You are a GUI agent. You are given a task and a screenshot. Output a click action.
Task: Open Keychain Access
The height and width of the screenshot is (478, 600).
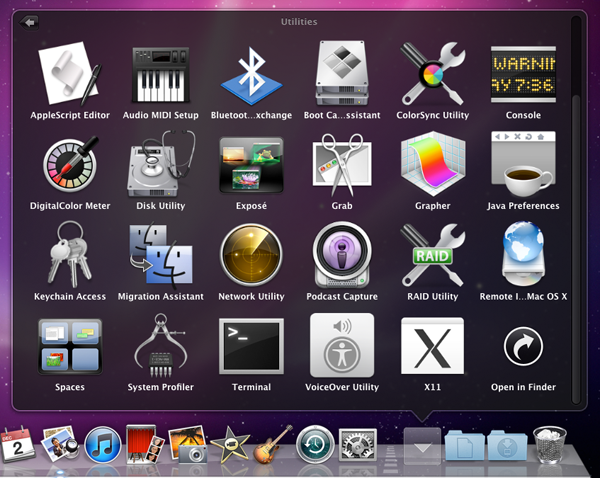[70, 254]
